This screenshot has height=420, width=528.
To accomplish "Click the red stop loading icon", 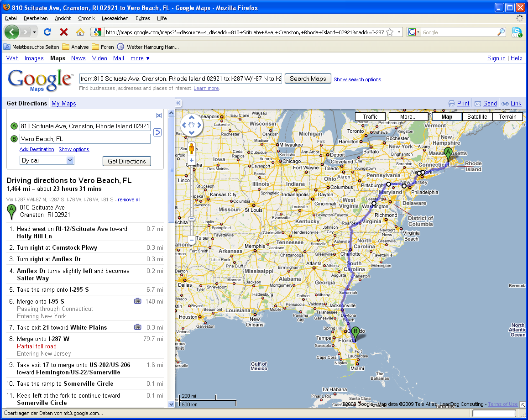I will point(64,32).
